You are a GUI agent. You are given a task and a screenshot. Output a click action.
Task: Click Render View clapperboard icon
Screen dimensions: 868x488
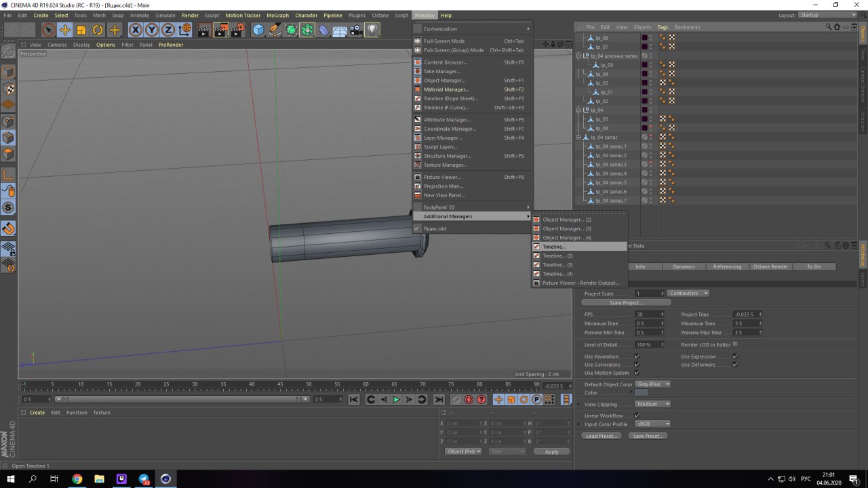(204, 30)
